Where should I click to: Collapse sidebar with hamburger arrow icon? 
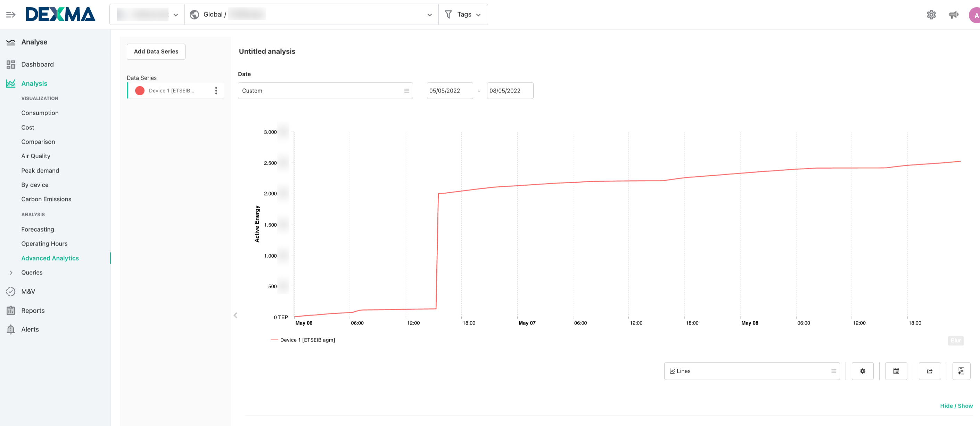[11, 15]
